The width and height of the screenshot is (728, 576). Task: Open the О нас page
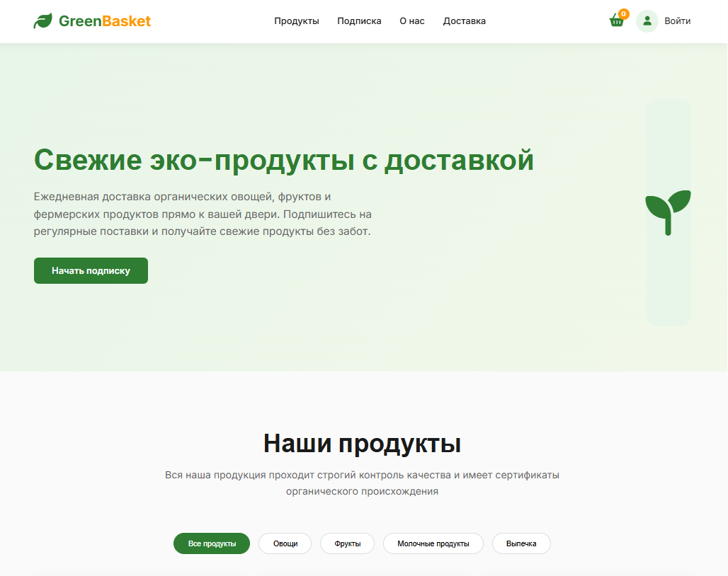pos(411,21)
